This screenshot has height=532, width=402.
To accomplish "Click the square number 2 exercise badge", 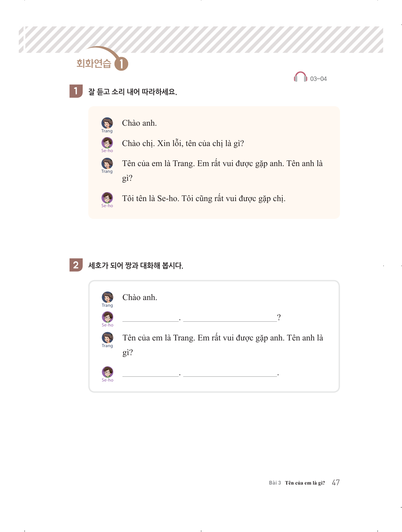I will pos(76,265).
